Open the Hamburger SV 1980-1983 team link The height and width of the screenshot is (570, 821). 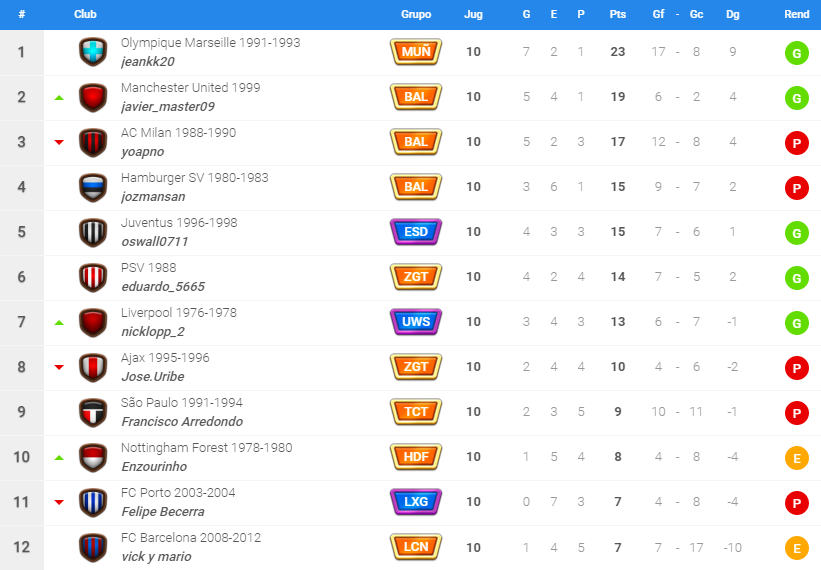coord(195,177)
